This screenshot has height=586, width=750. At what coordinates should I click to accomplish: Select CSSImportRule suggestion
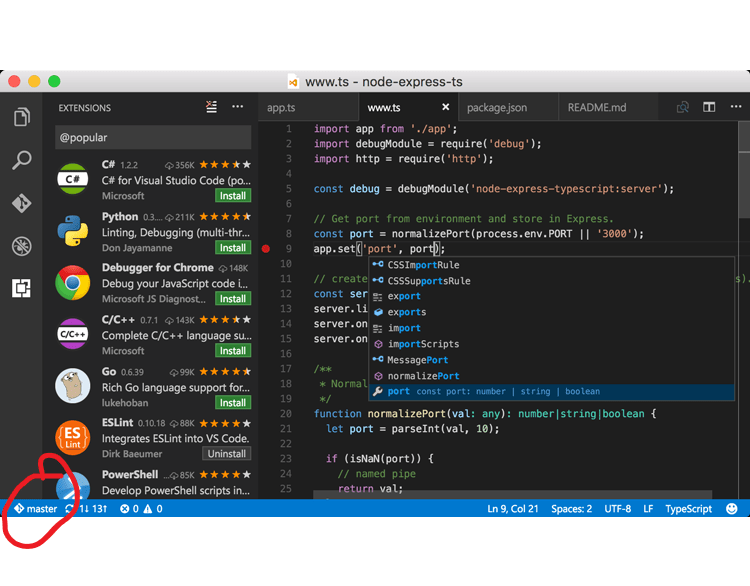pos(552,265)
